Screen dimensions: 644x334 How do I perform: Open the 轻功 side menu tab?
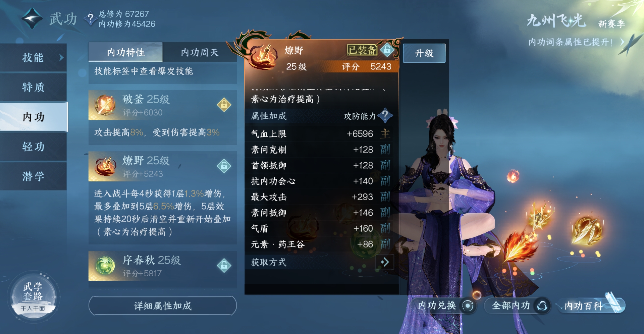coord(33,147)
